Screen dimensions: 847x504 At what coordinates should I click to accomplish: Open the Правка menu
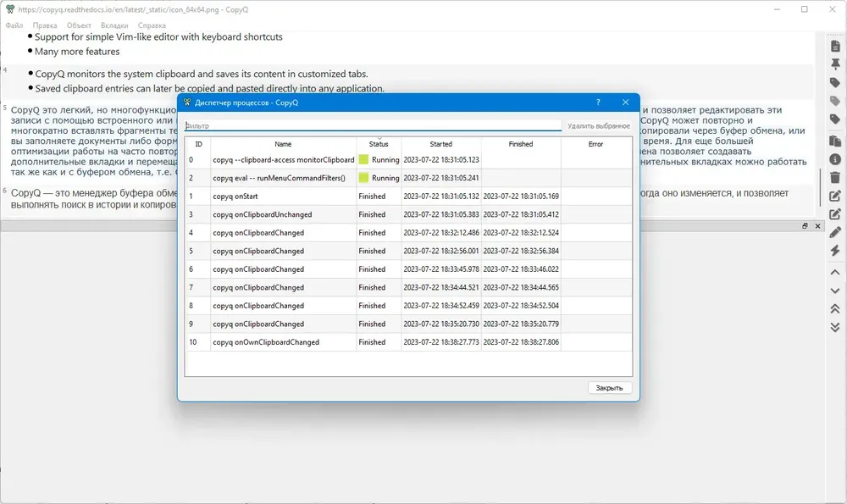click(x=45, y=25)
